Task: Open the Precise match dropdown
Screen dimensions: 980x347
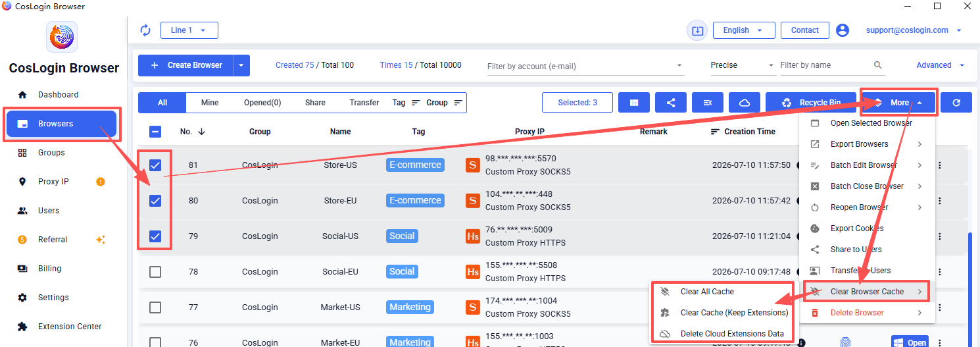Action: tap(743, 65)
